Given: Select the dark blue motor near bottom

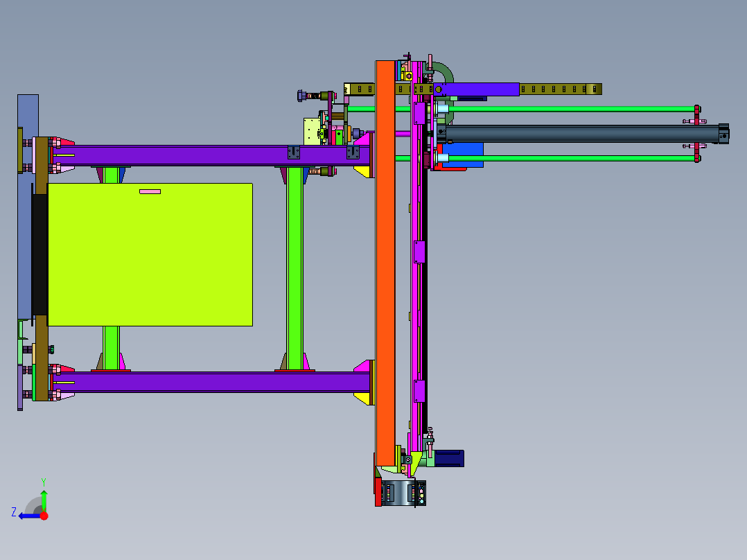Looking at the screenshot, I should coord(449,458).
